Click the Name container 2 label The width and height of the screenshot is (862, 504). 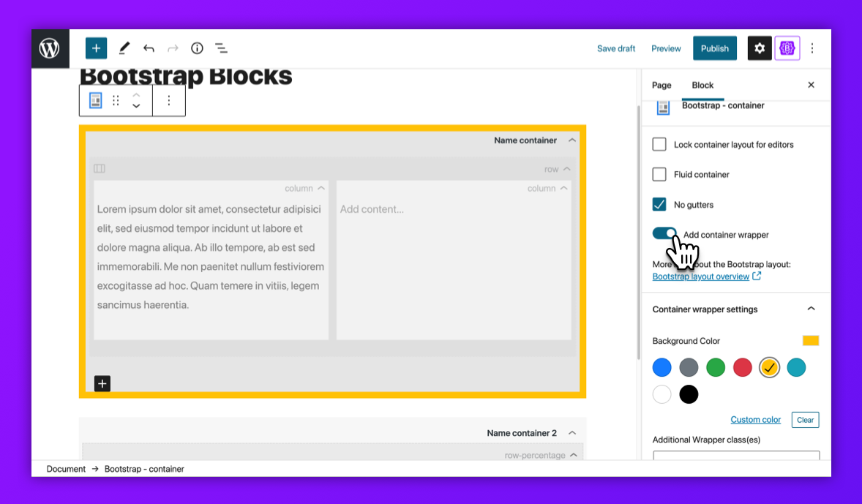pos(522,433)
